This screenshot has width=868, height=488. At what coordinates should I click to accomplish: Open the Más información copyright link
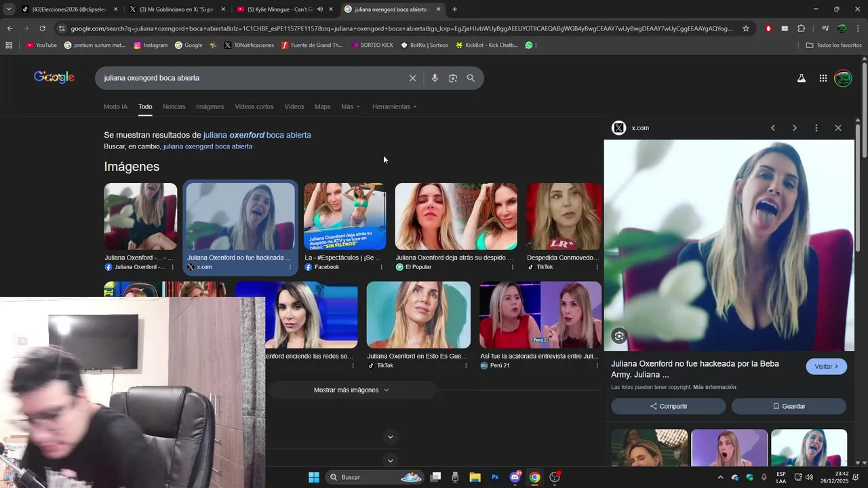[x=714, y=387]
